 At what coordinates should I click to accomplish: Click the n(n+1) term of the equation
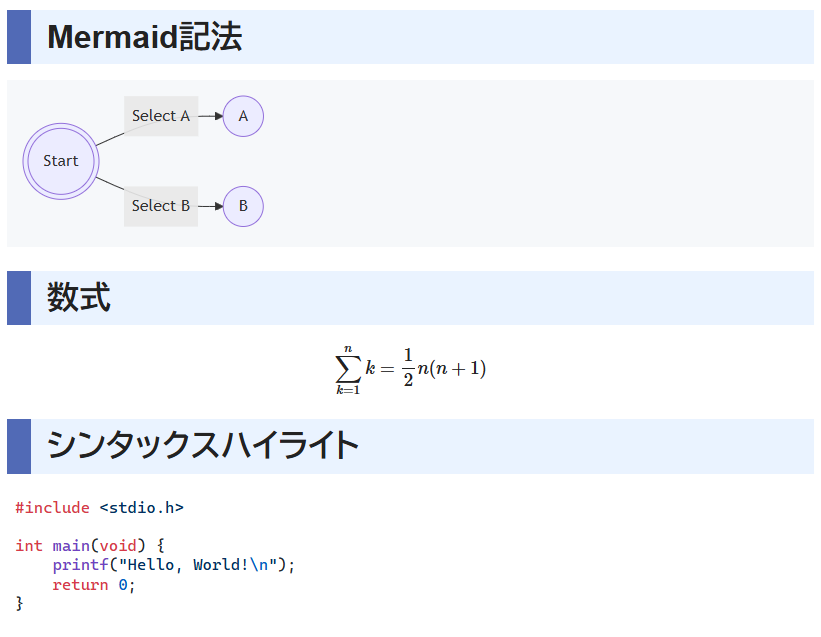(x=452, y=368)
